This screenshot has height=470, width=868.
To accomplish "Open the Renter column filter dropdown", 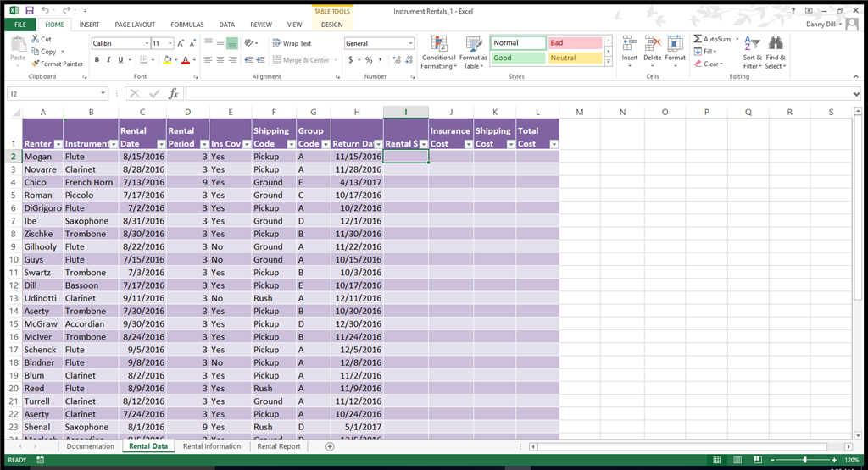I will click(x=58, y=144).
